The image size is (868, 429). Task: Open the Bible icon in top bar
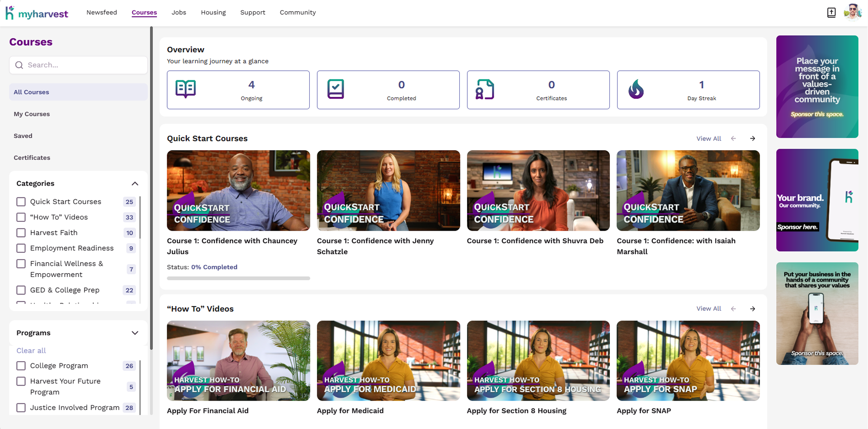[831, 13]
